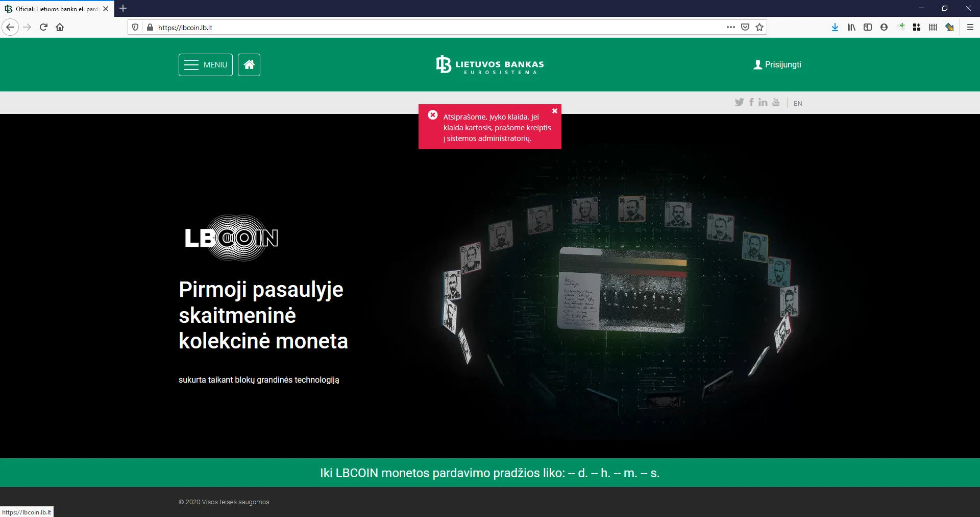Reload the current page
980x517 pixels.
click(x=43, y=27)
